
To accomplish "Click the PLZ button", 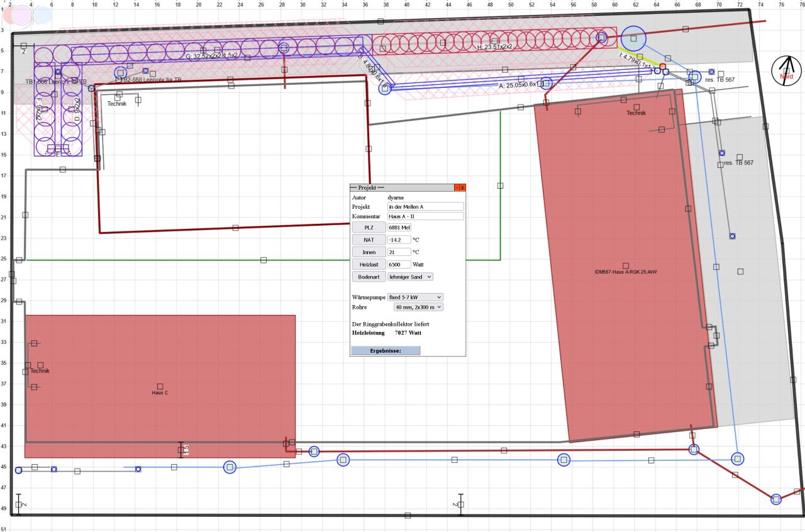I will tap(369, 227).
